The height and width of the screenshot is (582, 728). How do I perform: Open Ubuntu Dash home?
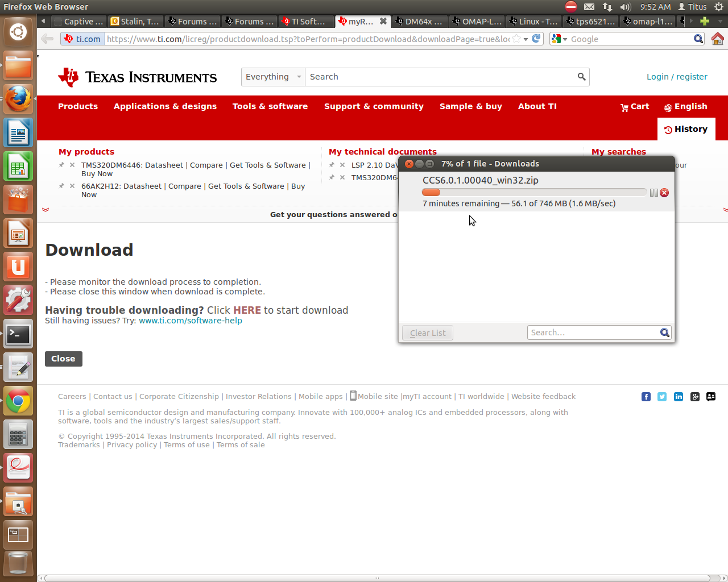18,32
